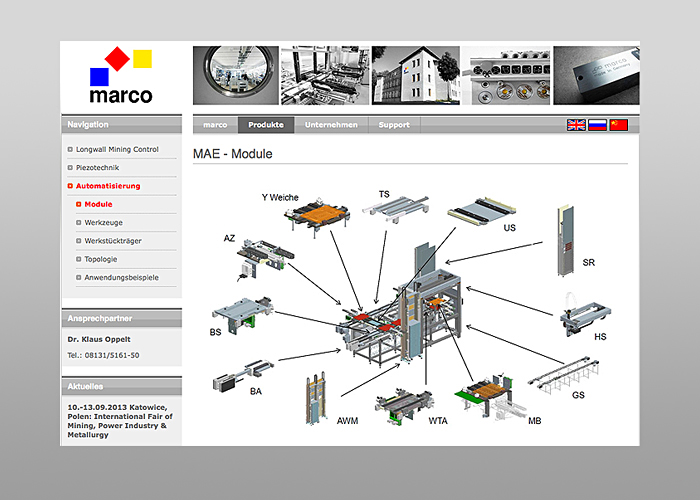Select the SR cabinet module image
Screen dimensions: 700x500
[566, 241]
